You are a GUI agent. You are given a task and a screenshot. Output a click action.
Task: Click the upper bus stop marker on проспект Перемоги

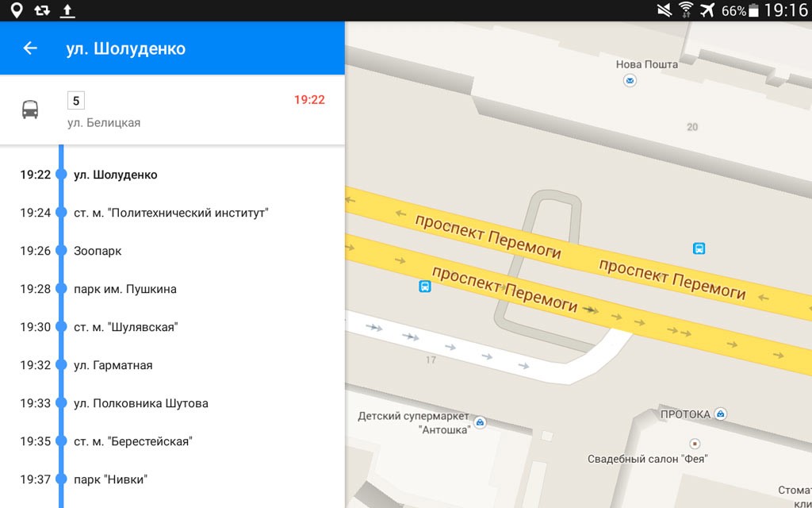699,248
